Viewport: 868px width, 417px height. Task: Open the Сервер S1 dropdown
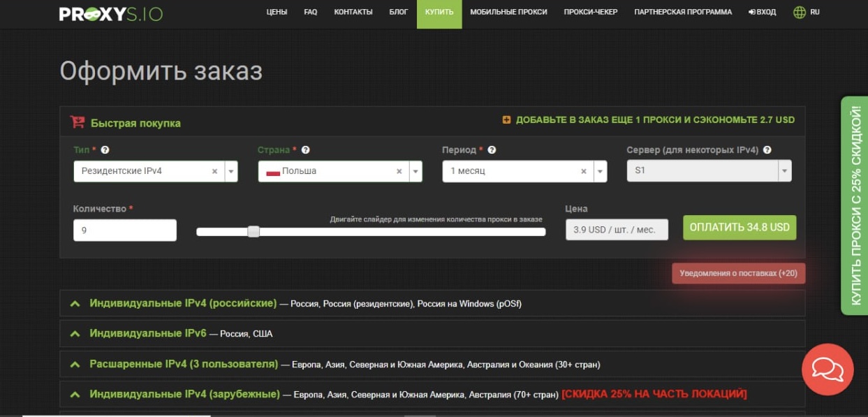tap(709, 171)
